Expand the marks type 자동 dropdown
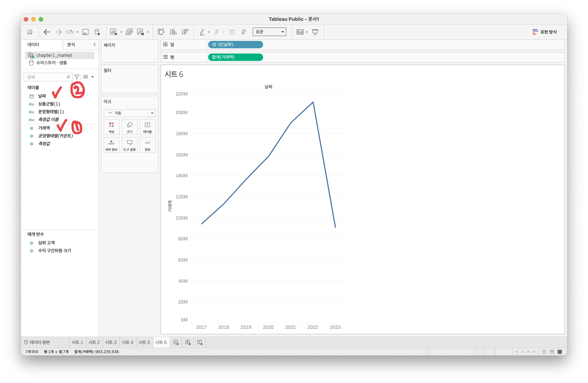 pyautogui.click(x=152, y=113)
